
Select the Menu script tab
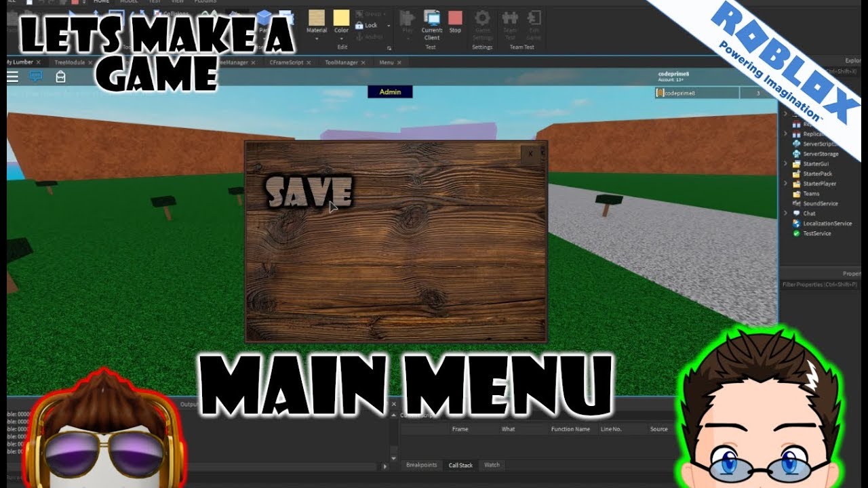387,62
